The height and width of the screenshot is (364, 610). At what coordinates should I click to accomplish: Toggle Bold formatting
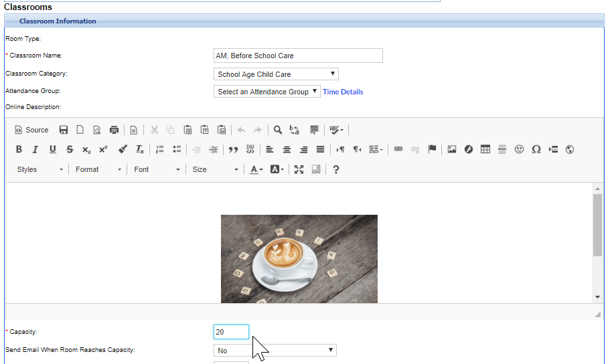pyautogui.click(x=19, y=149)
